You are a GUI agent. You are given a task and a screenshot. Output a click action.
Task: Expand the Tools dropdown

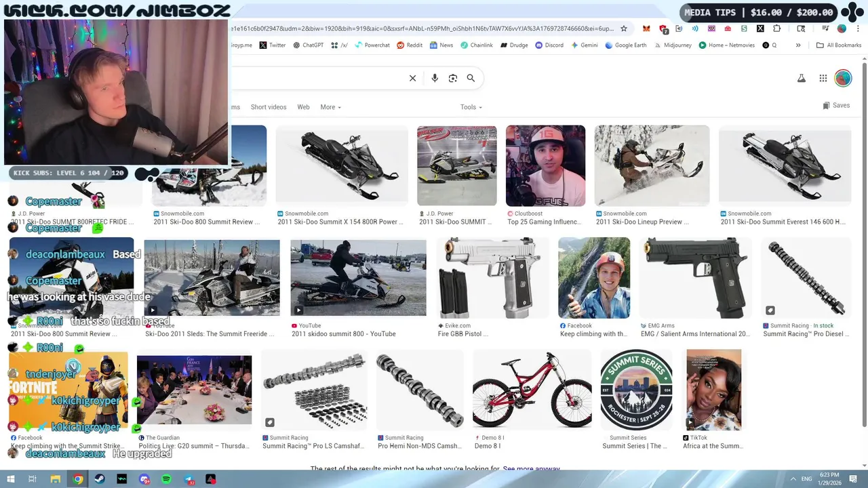pos(471,107)
